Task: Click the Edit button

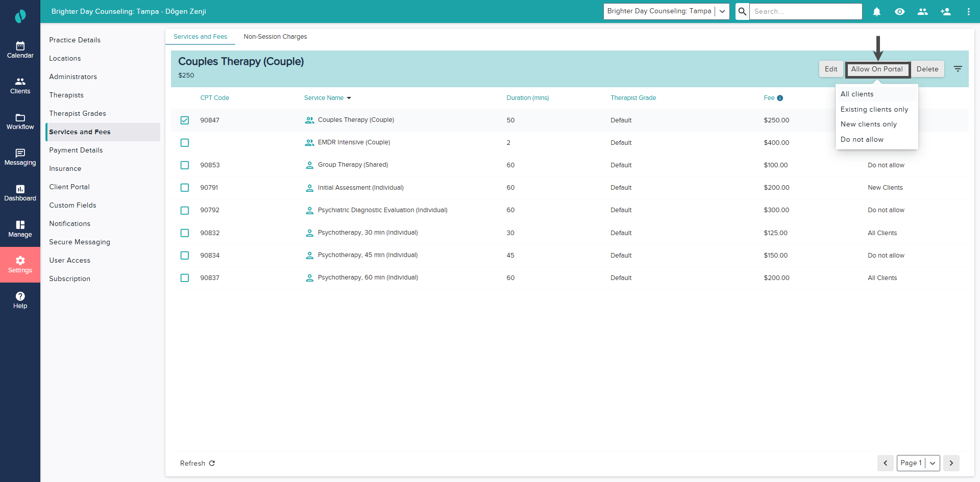Action: [831, 69]
